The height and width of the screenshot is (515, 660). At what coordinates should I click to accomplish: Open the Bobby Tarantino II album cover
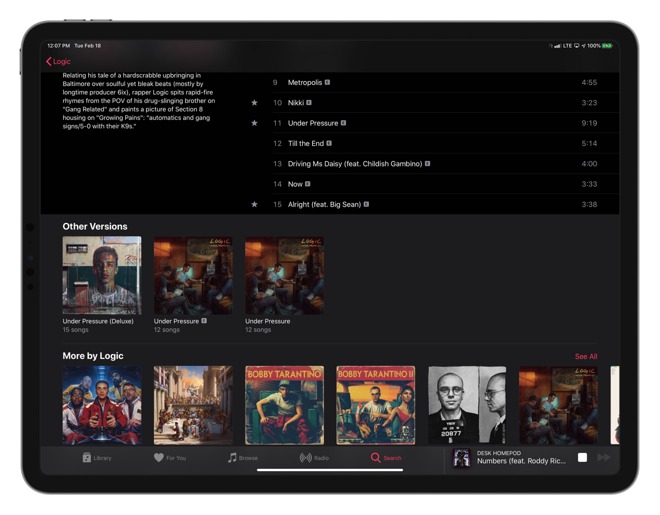pyautogui.click(x=376, y=405)
